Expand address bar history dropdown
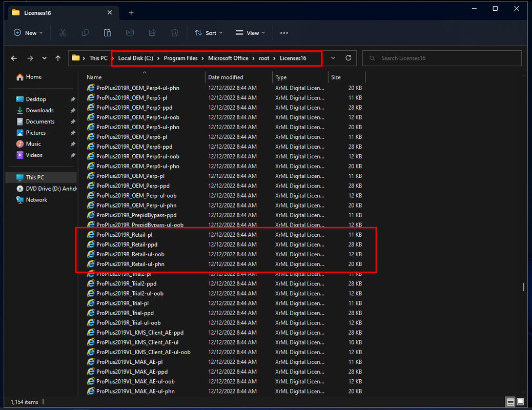Viewport: 532px width, 410px height. (x=333, y=58)
